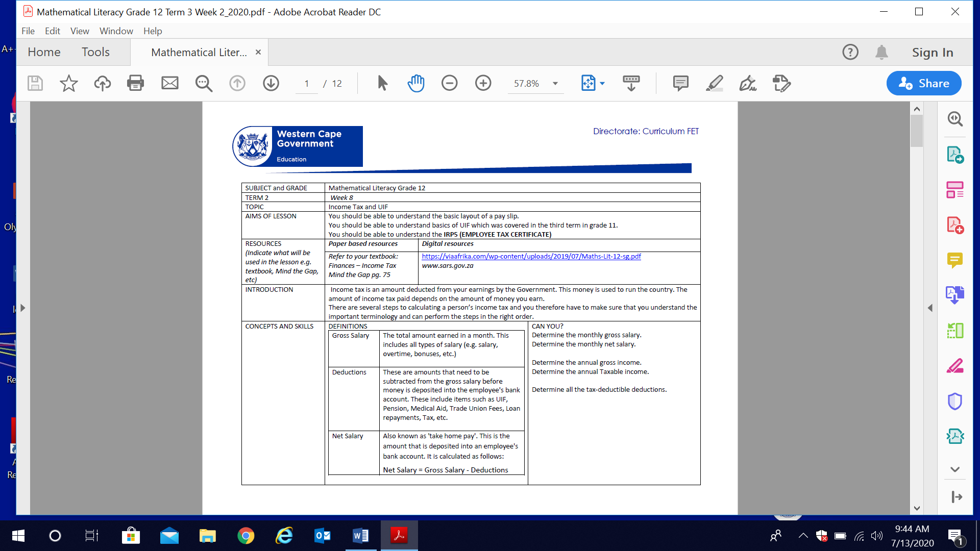Open Windows Action Center notifications

(x=955, y=536)
